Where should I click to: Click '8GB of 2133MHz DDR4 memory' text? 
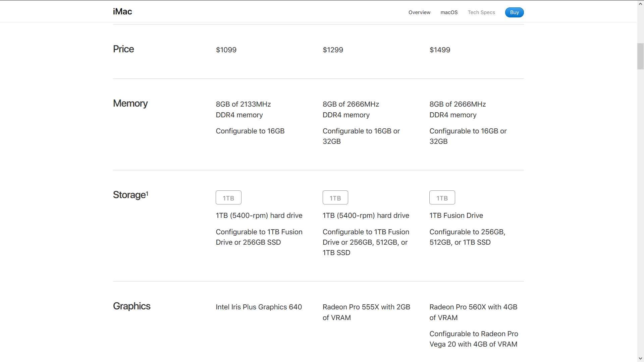coord(243,110)
